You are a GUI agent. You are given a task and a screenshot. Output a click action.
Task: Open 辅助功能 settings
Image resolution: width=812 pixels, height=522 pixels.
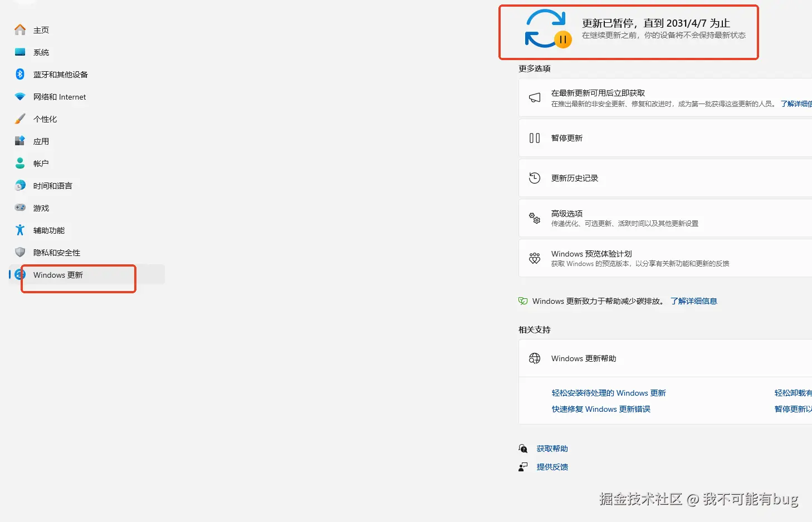49,230
